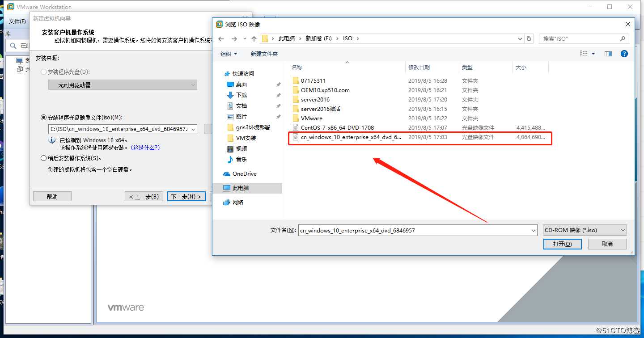Viewport: 644px width, 338px height.
Task: Select OneDrive in navigation pane
Action: tap(244, 174)
